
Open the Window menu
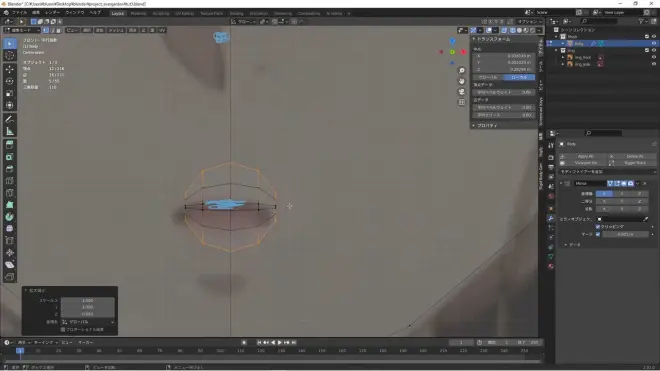tap(75, 13)
